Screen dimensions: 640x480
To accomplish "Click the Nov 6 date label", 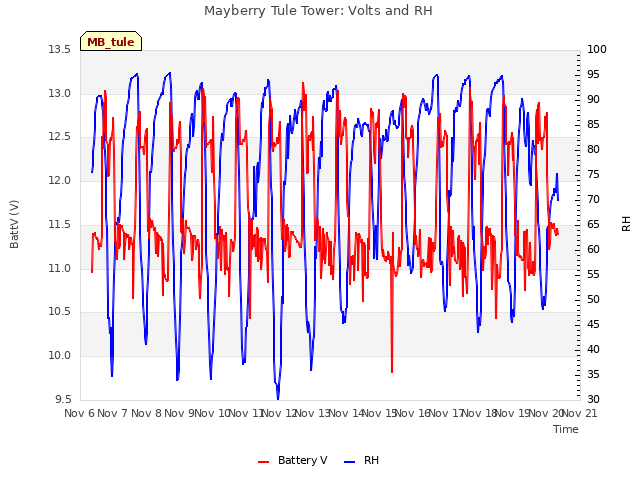I will point(80,413).
